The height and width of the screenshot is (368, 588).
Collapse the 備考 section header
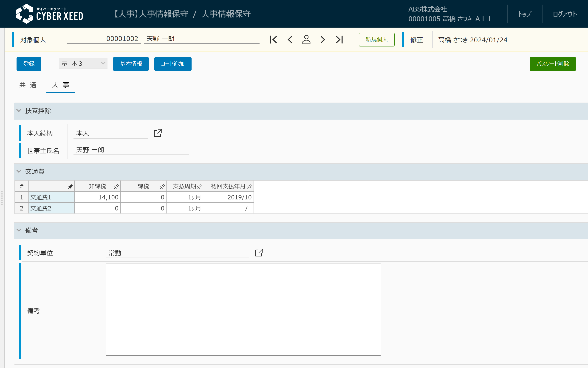tap(19, 230)
